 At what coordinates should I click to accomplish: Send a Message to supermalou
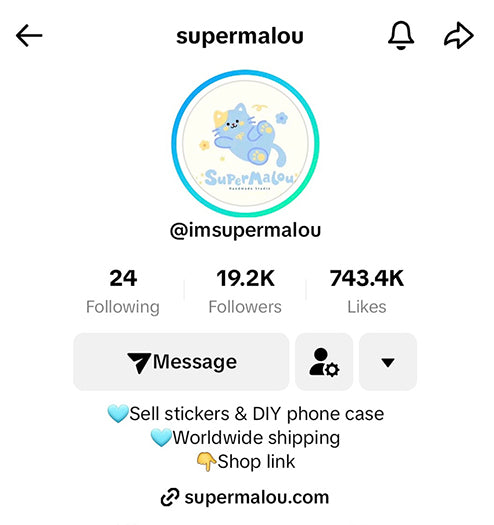click(181, 362)
